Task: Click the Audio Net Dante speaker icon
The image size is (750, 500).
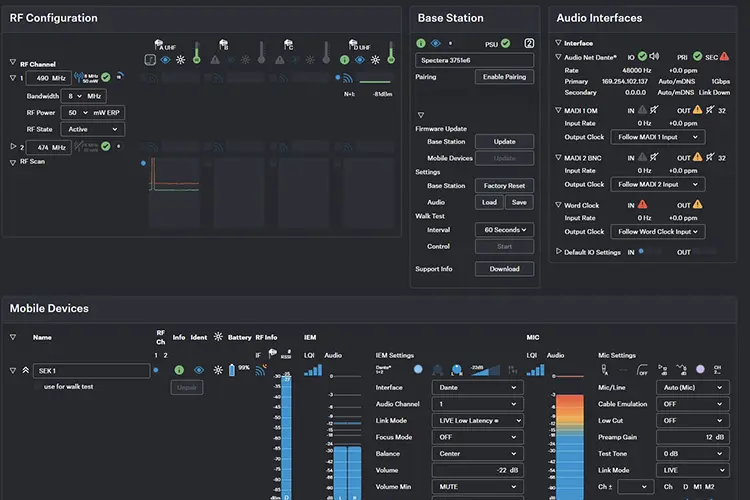Action: click(x=654, y=56)
